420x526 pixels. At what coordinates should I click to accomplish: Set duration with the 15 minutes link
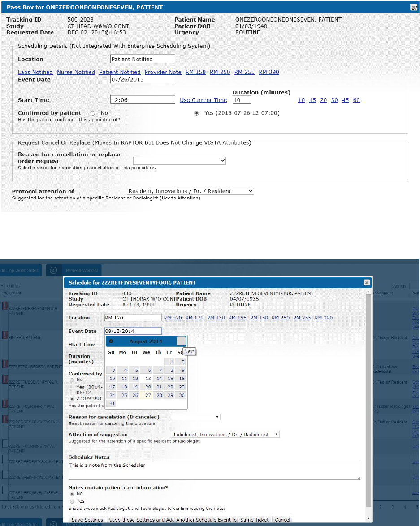[x=312, y=100]
